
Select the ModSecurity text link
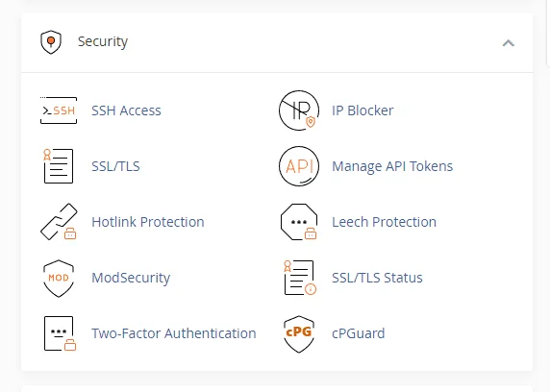coord(131,278)
